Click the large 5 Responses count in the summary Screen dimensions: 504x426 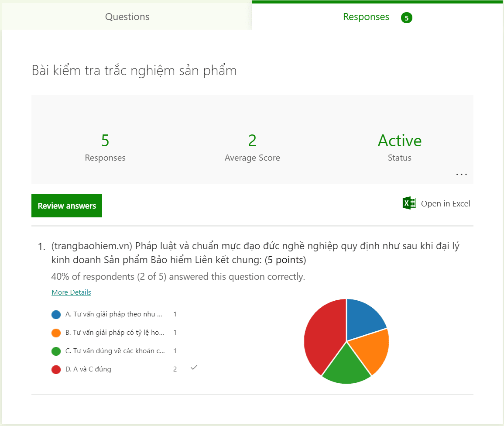(x=105, y=141)
